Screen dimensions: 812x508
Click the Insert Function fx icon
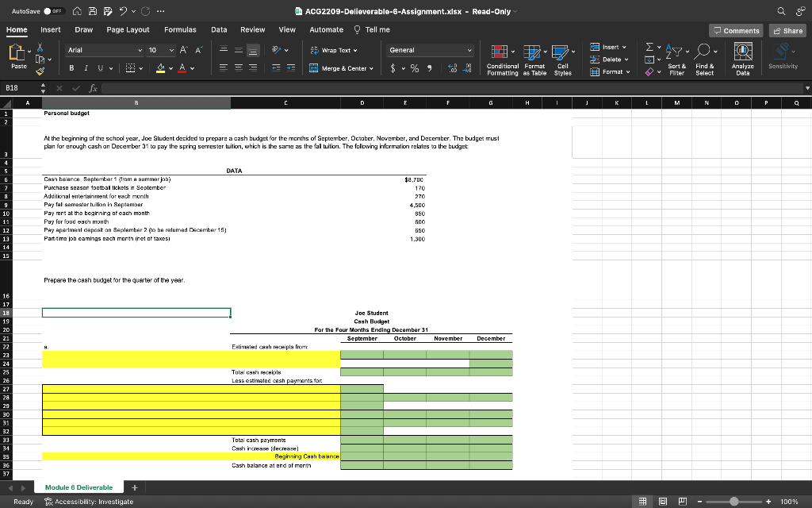pos(93,89)
